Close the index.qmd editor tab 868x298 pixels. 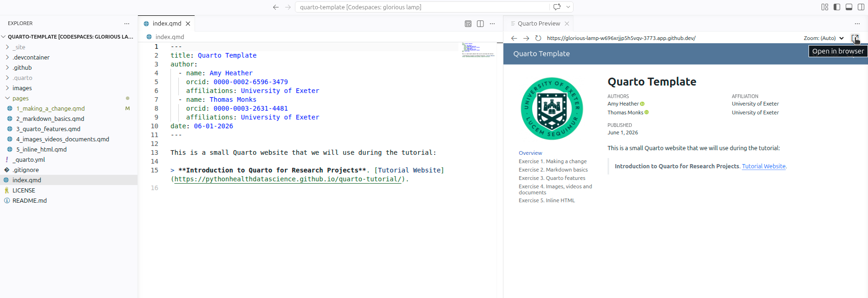(188, 23)
